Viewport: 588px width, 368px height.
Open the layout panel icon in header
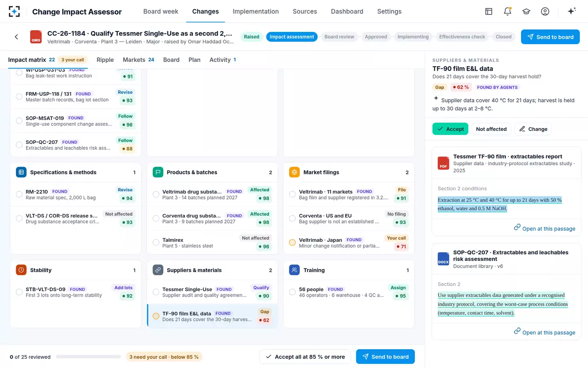489,11
